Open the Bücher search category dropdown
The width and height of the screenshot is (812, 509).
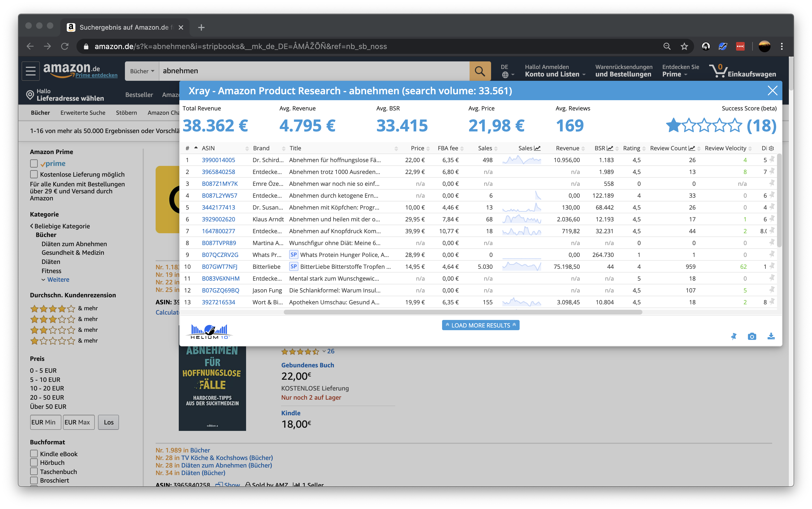pyautogui.click(x=142, y=71)
